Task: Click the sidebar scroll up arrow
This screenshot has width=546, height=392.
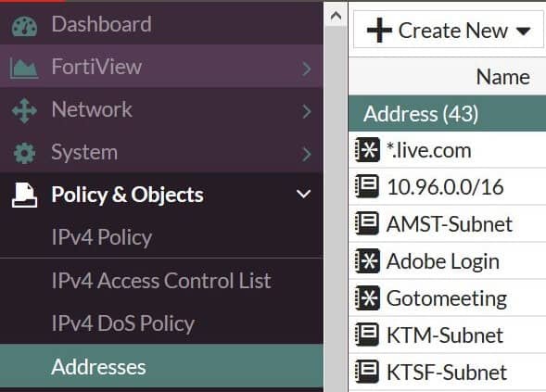Action: (x=336, y=16)
